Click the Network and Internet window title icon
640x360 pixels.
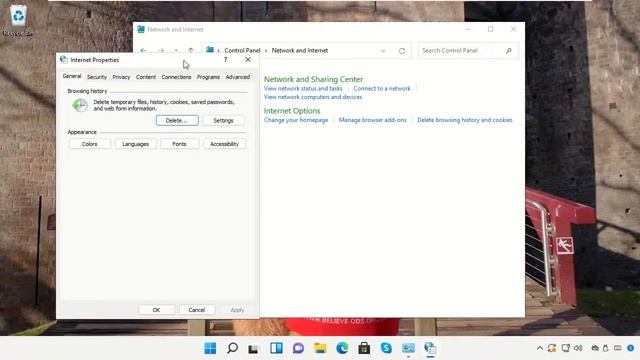pyautogui.click(x=141, y=29)
